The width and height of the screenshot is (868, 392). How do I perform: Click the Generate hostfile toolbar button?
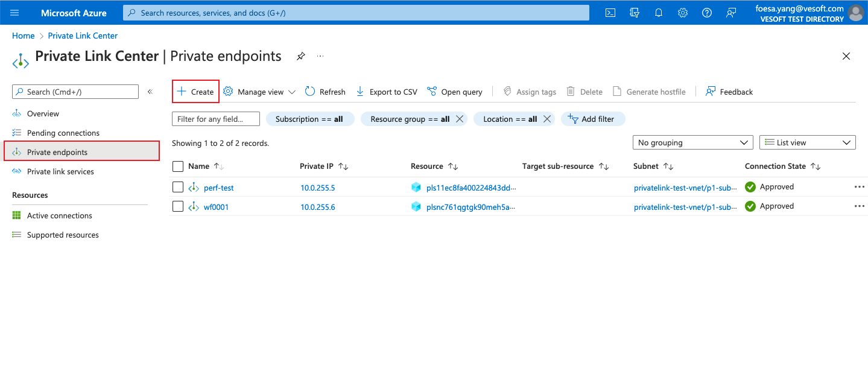pyautogui.click(x=649, y=92)
